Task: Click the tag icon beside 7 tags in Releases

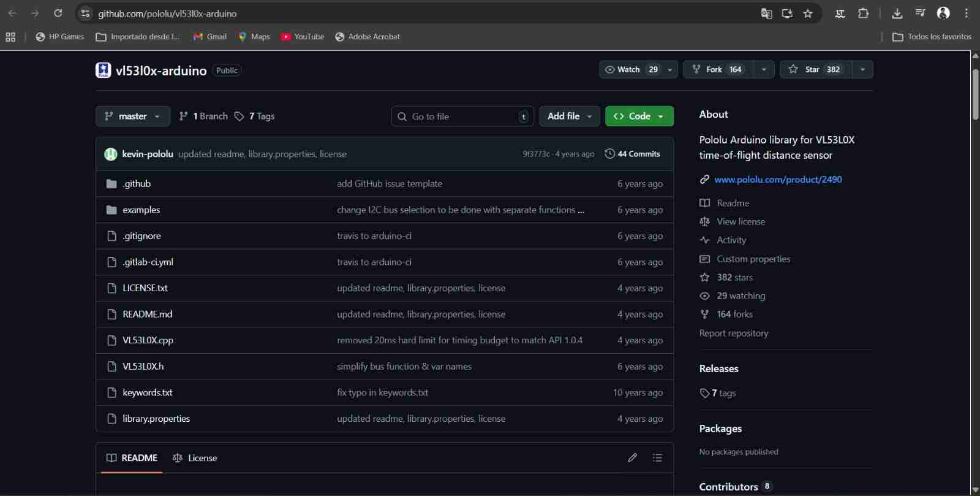Action: tap(704, 393)
